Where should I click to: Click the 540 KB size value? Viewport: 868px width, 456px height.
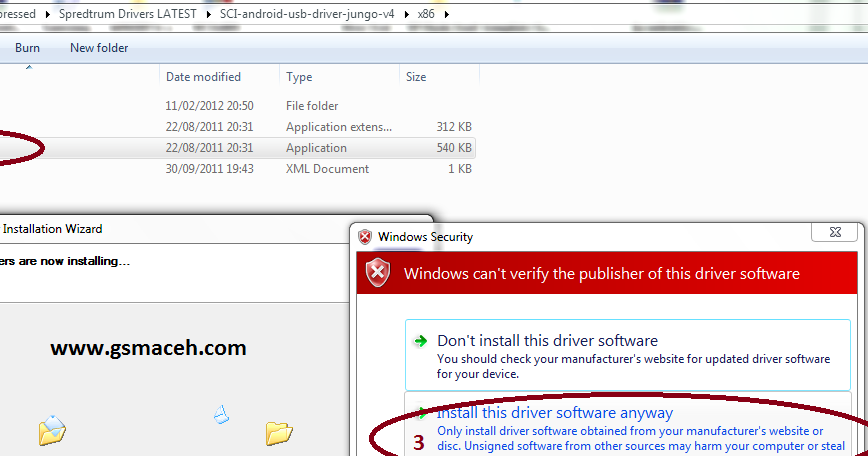click(454, 148)
